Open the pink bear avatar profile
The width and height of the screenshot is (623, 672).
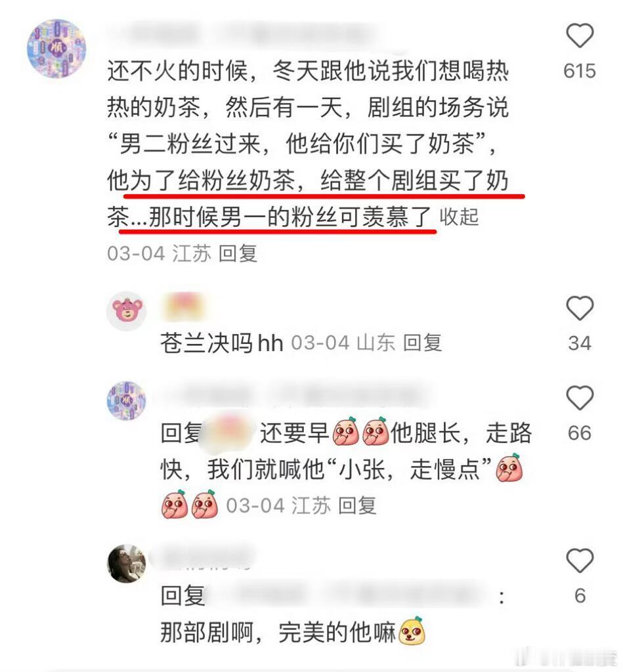click(127, 311)
